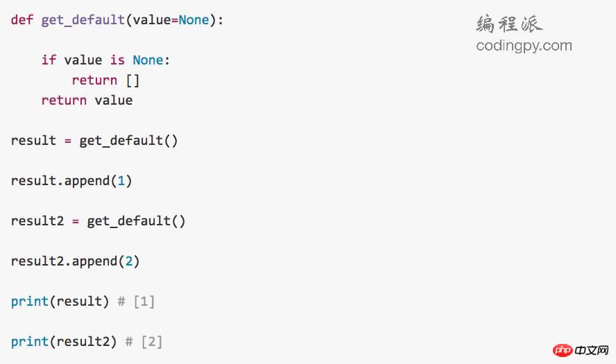This screenshot has width=616, height=364.
Task: Open the codingpy.com watermark link
Action: point(524,46)
